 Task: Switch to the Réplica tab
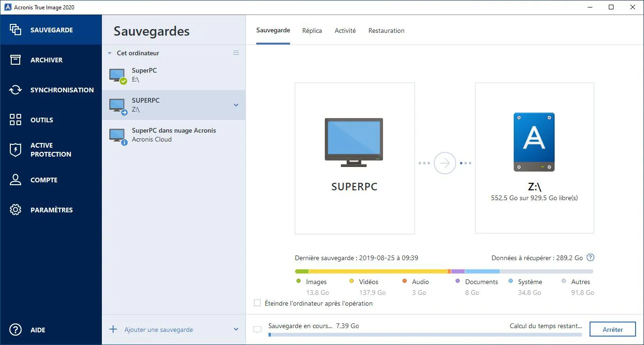312,30
